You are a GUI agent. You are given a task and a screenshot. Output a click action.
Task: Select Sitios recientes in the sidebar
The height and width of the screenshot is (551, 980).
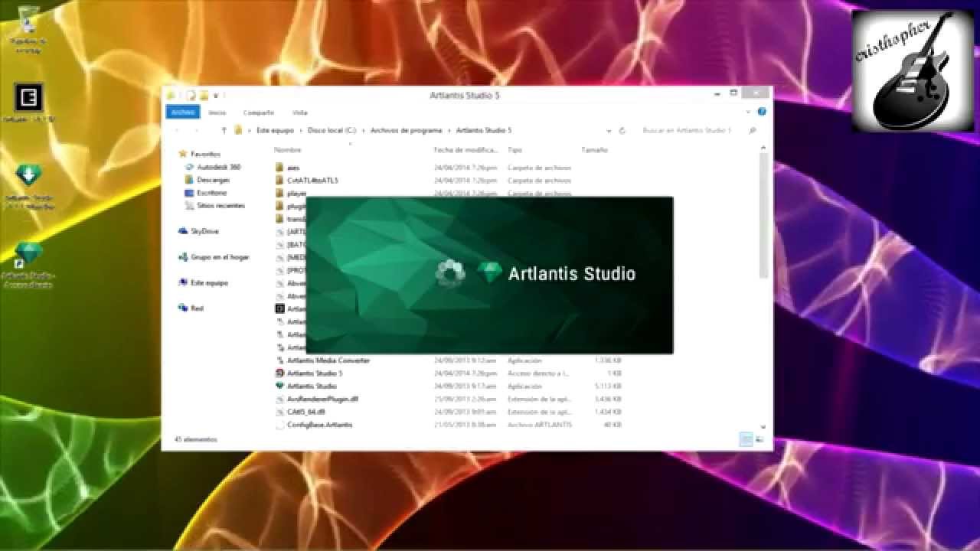coord(221,206)
